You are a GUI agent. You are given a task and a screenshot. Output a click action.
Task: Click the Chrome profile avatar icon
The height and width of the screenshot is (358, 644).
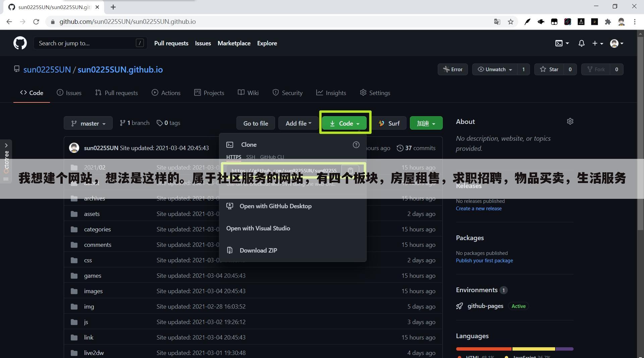621,22
